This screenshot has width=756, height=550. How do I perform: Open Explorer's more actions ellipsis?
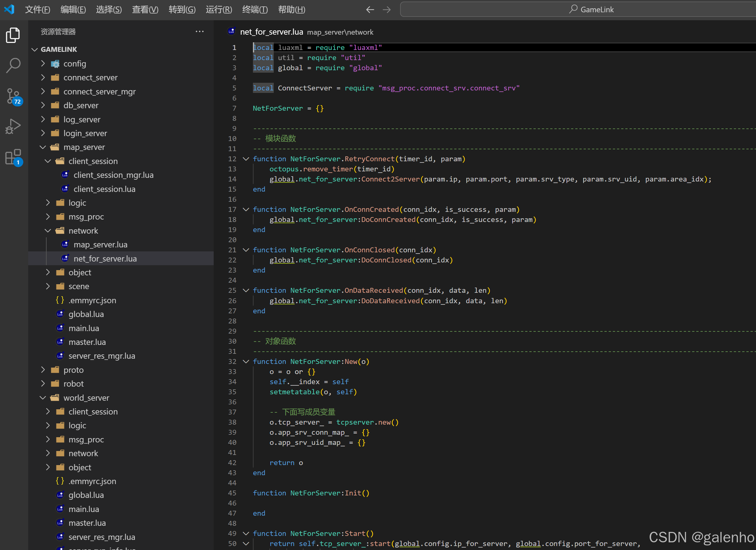199,32
